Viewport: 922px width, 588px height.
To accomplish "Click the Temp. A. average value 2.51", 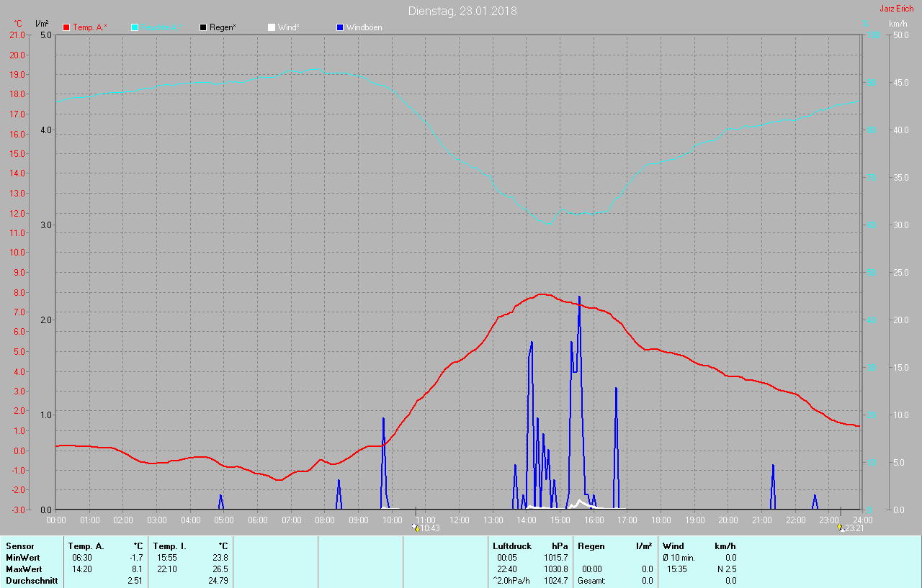I will [135, 581].
